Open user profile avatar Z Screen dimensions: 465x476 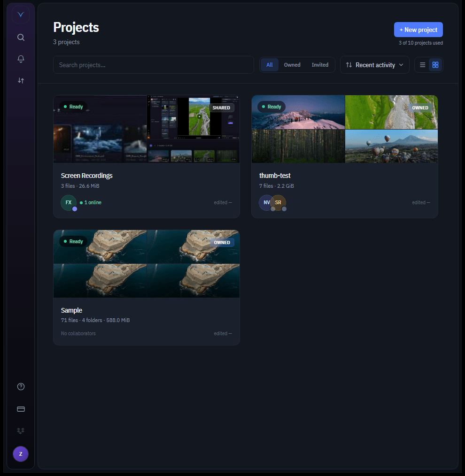tap(21, 454)
